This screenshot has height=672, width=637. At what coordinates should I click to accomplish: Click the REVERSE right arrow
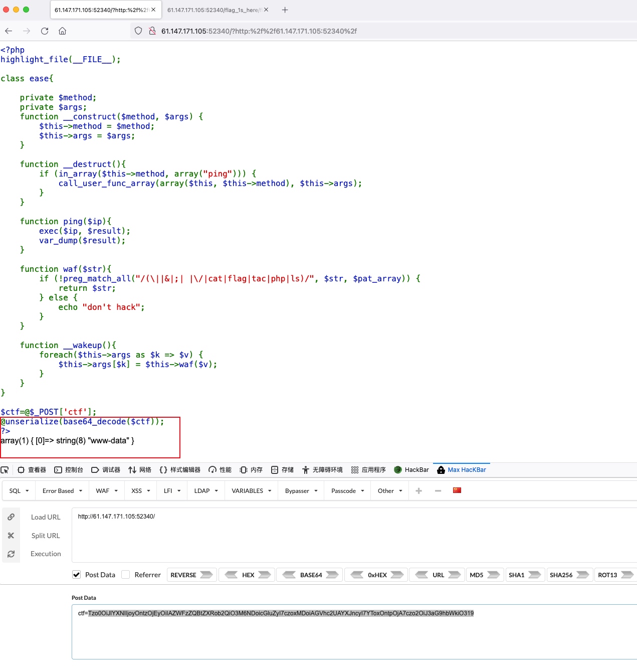(x=206, y=575)
